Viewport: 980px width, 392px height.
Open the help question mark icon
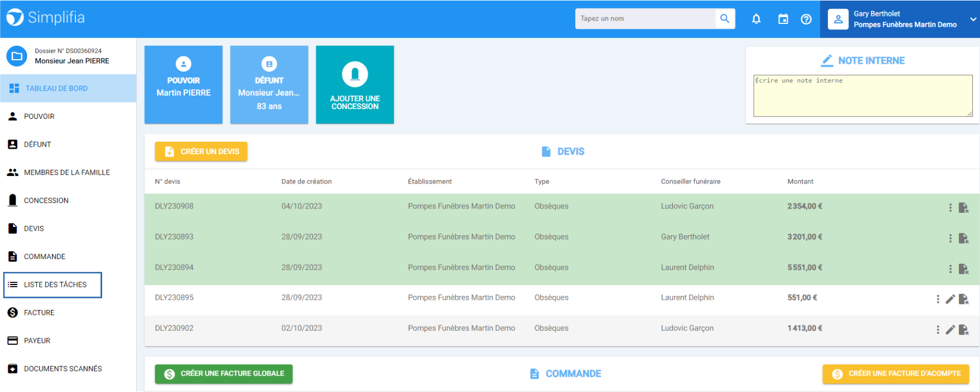[806, 19]
